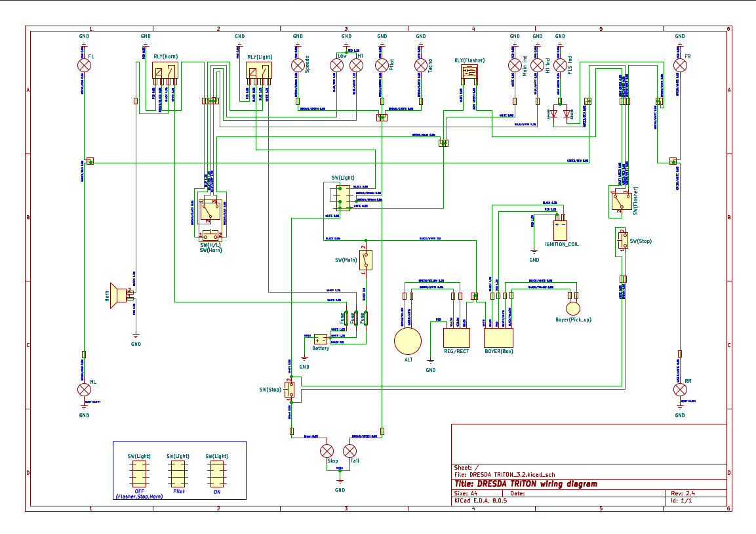
Task: Click the "Boyer(Pick_up)" label text
Action: pyautogui.click(x=573, y=320)
